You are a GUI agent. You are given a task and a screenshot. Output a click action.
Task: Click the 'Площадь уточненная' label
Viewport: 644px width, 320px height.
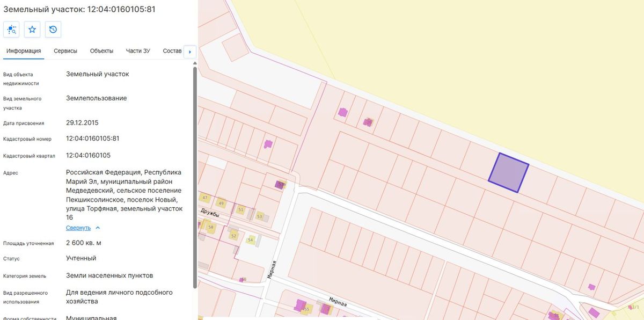pyautogui.click(x=28, y=243)
